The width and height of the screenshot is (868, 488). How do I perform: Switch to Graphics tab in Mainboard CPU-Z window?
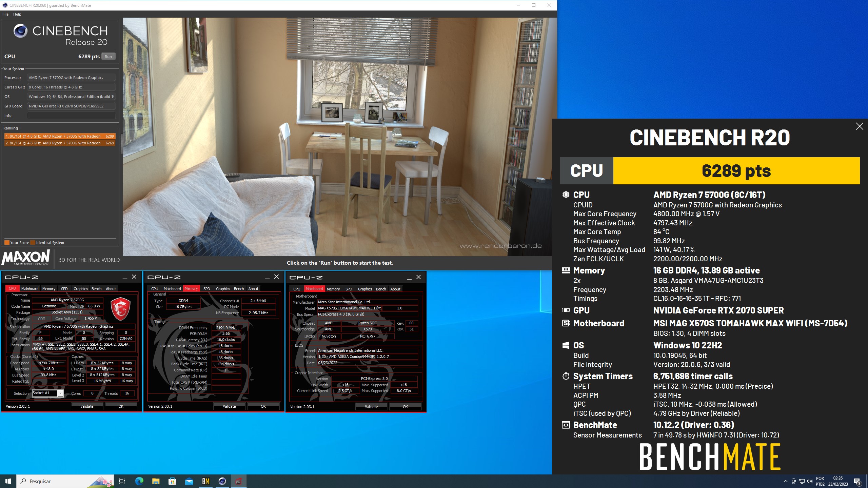365,289
